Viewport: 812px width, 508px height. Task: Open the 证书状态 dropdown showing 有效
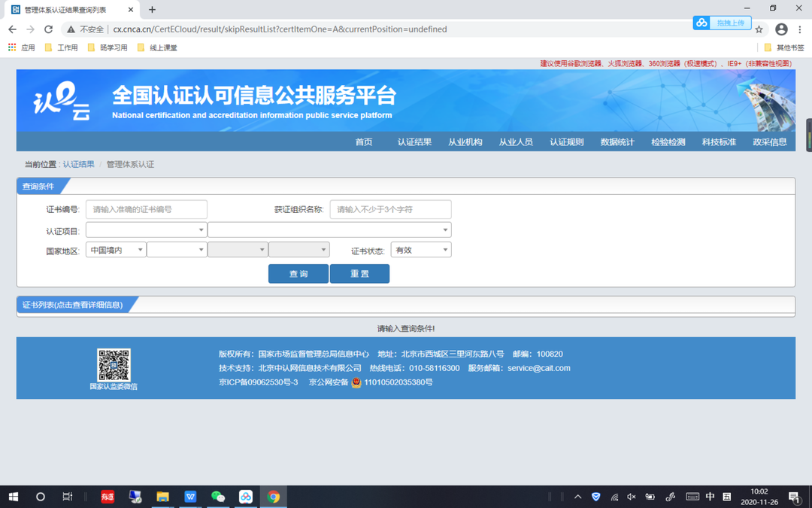pos(420,250)
